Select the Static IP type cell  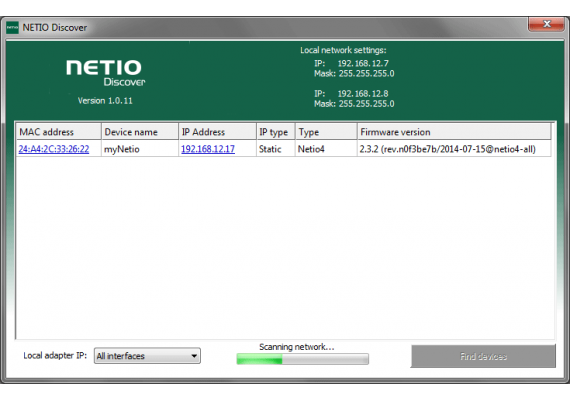pyautogui.click(x=276, y=149)
